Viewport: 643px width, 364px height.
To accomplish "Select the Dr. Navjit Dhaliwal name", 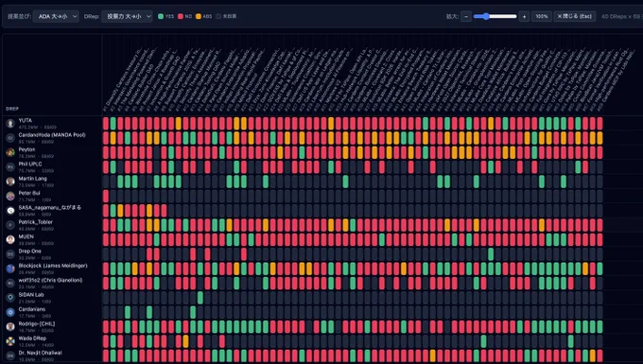I will click(x=40, y=353).
